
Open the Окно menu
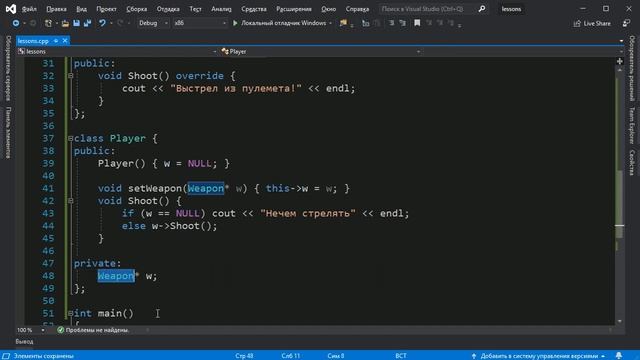coord(329,9)
